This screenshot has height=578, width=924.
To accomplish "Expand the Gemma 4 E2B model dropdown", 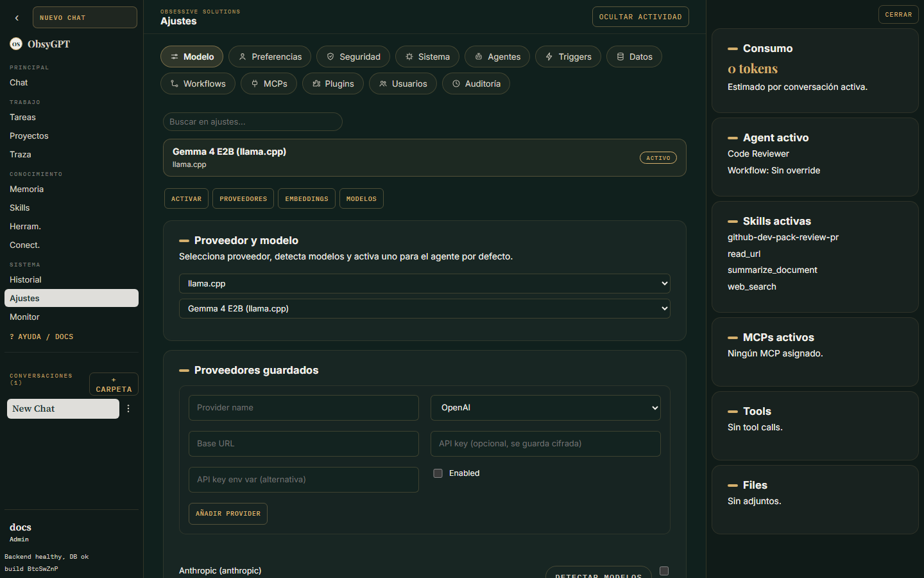I will (x=425, y=308).
